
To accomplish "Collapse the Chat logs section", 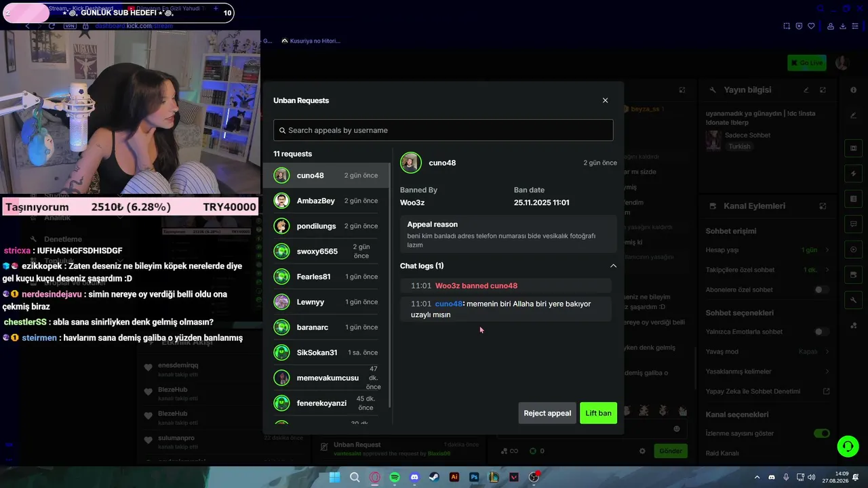I will 613,266.
